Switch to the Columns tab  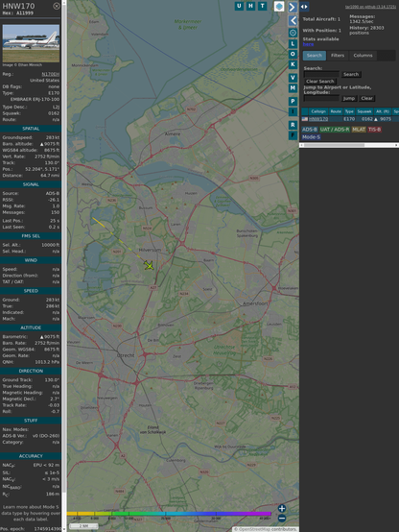[x=363, y=56]
